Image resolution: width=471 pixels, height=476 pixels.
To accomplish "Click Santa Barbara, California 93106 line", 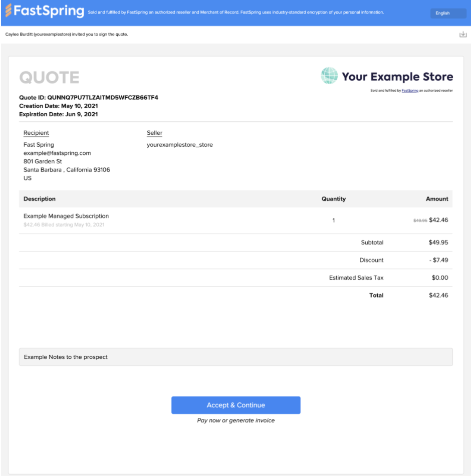I will (67, 170).
